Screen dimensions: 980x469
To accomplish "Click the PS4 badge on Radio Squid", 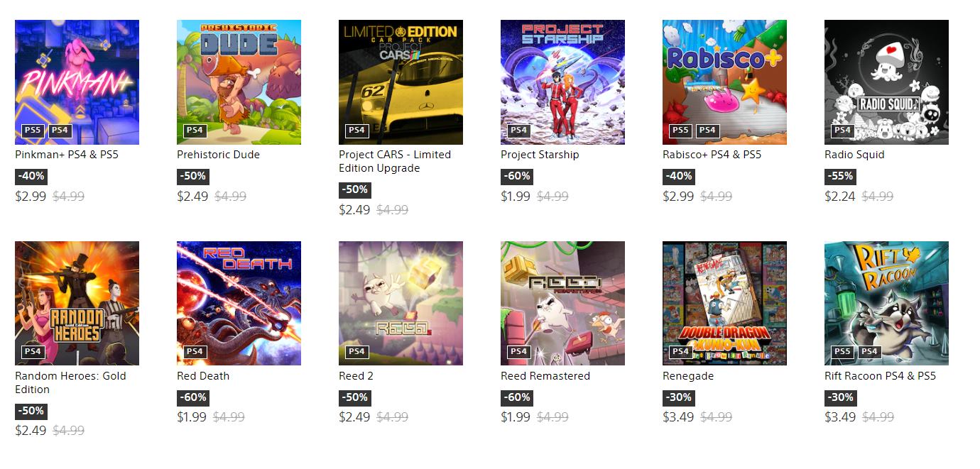I will [842, 131].
